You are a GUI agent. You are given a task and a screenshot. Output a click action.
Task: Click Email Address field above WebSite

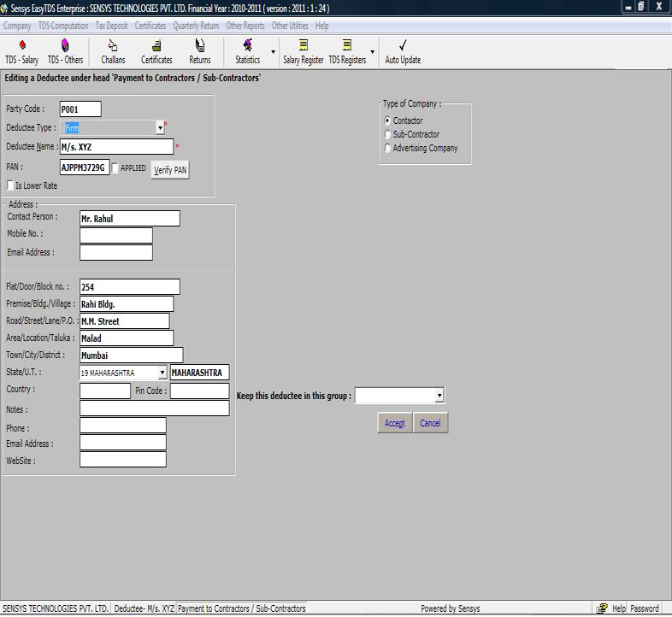(123, 442)
